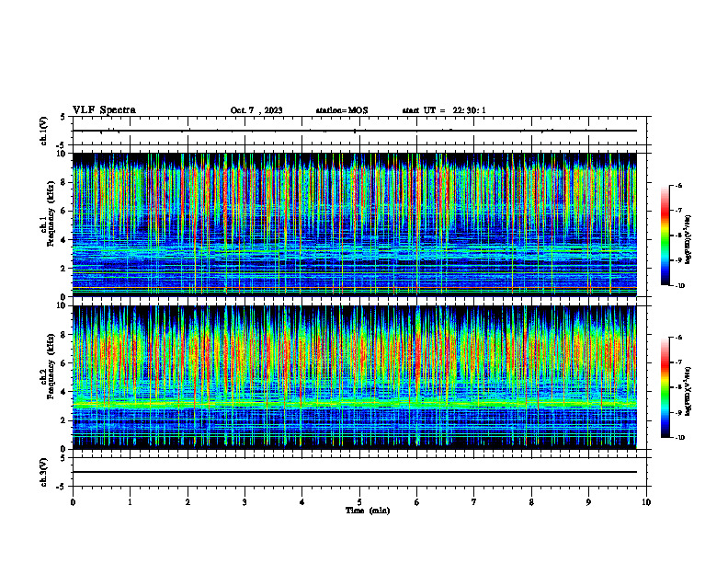
Task: Click the time axis tick label "0"
Action: pos(73,502)
